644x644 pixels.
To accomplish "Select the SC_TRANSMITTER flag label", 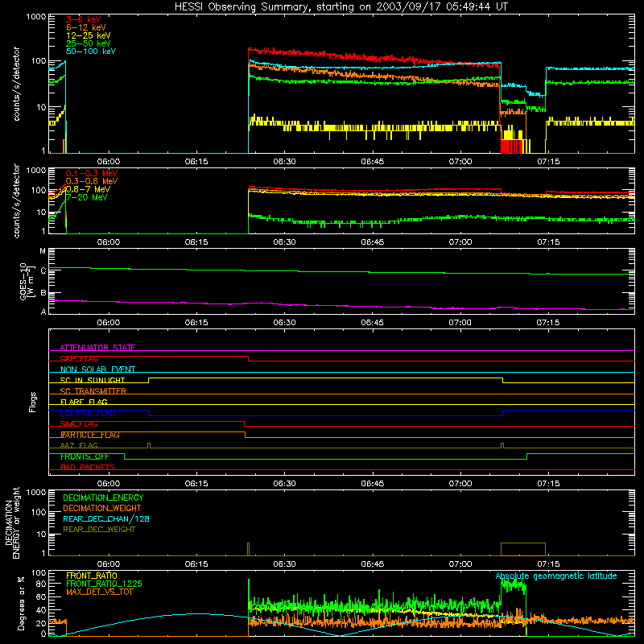I will coord(93,391).
